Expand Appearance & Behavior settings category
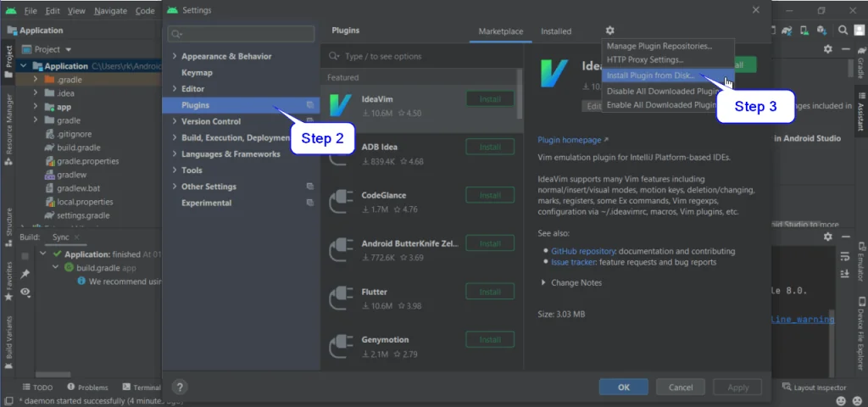 175,57
